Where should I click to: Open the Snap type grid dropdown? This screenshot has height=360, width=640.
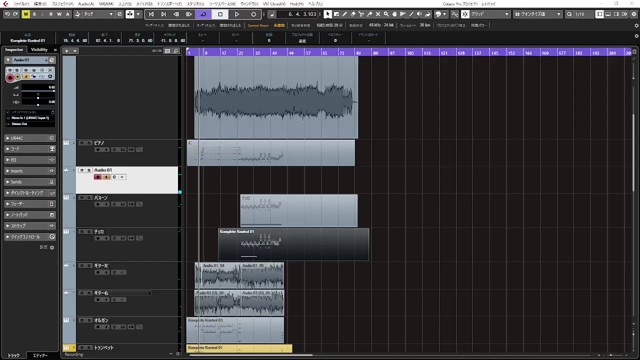click(x=490, y=14)
